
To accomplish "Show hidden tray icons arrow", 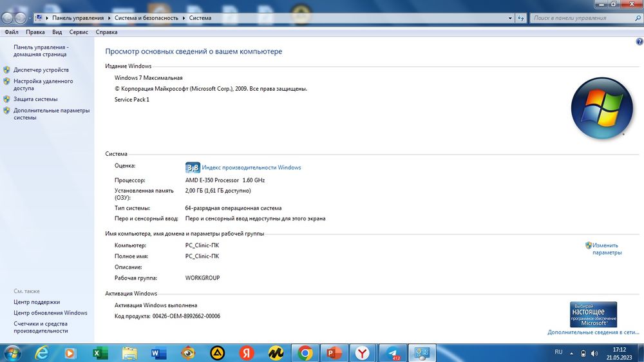I will 571,354.
